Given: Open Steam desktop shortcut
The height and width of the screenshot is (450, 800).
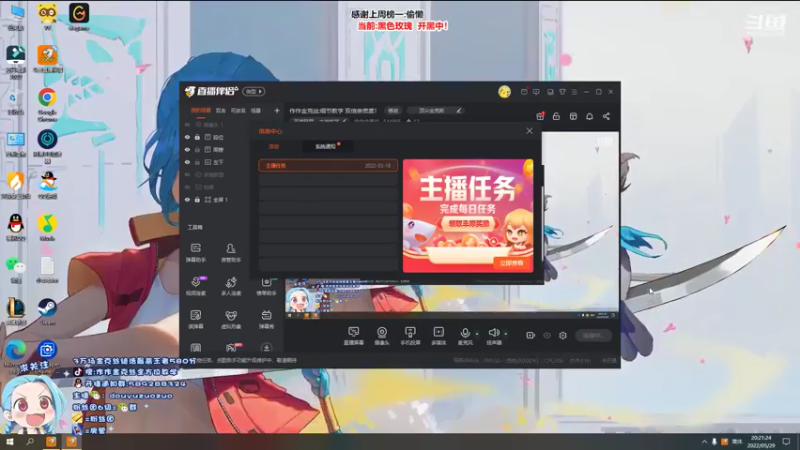Looking at the screenshot, I should (47, 312).
